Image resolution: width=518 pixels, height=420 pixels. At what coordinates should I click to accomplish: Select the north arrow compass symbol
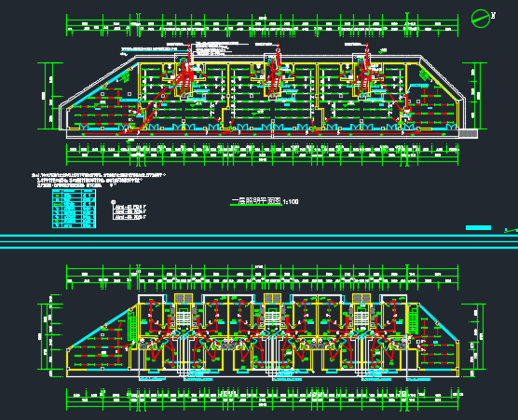pyautogui.click(x=481, y=19)
